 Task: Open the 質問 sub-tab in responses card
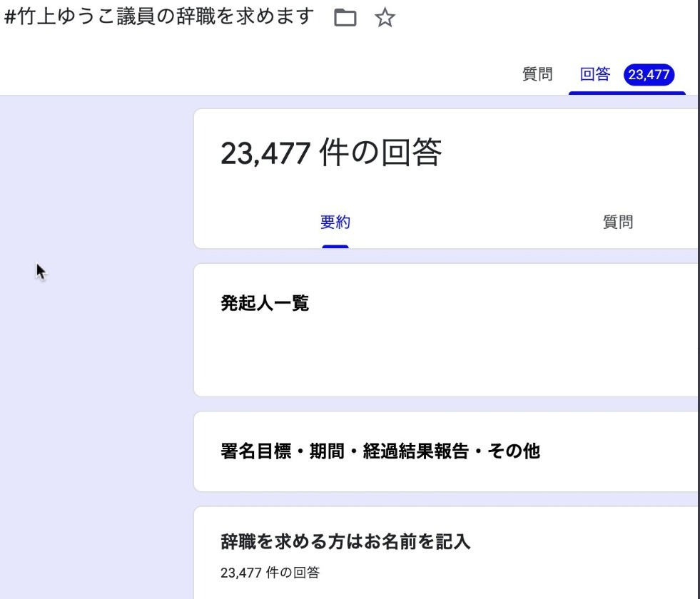618,222
